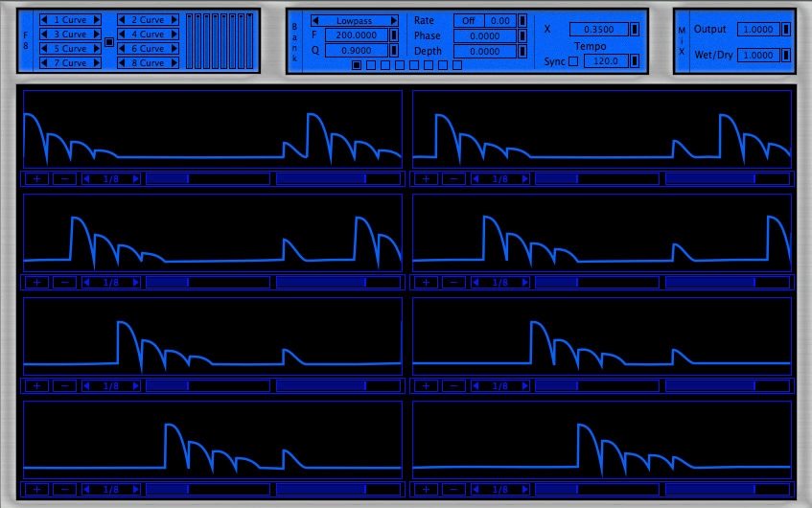This screenshot has width=812, height=508.
Task: Enable the Sync checkbox next to Tempo
Action: [x=573, y=61]
